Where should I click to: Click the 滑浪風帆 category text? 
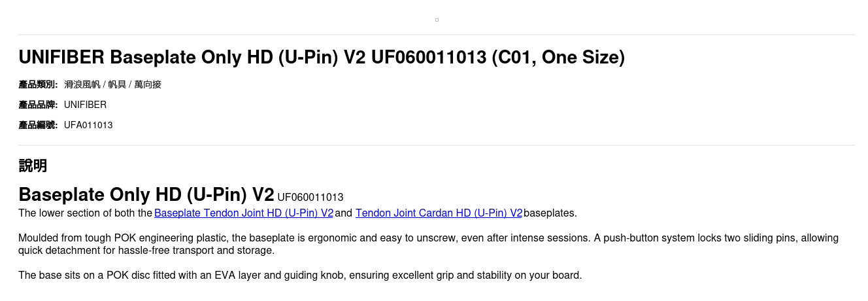pyautogui.click(x=82, y=84)
